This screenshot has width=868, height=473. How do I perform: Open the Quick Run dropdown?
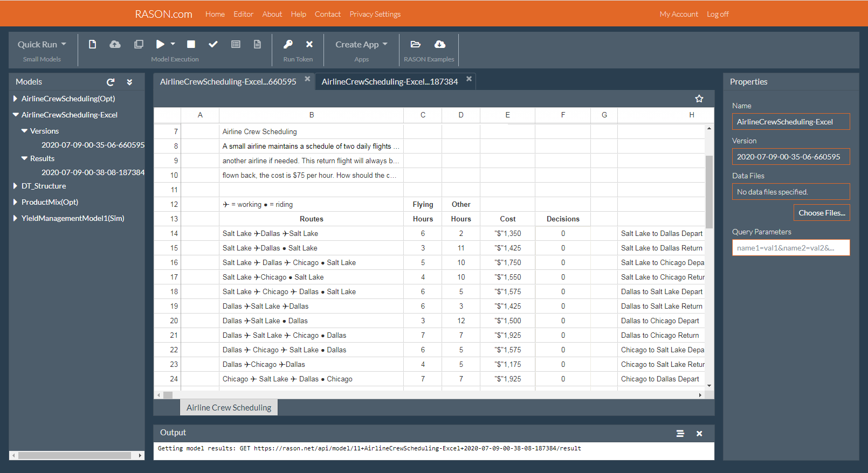(42, 44)
